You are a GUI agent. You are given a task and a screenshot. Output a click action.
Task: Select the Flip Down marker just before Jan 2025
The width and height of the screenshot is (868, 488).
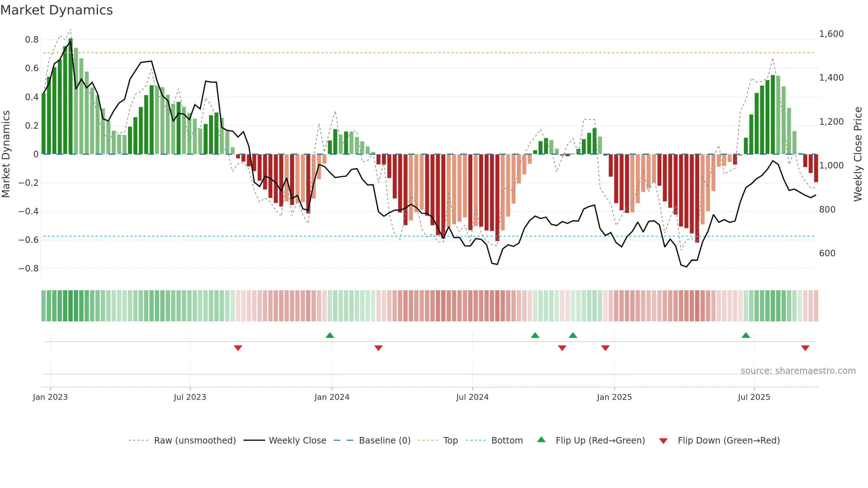[x=605, y=348]
